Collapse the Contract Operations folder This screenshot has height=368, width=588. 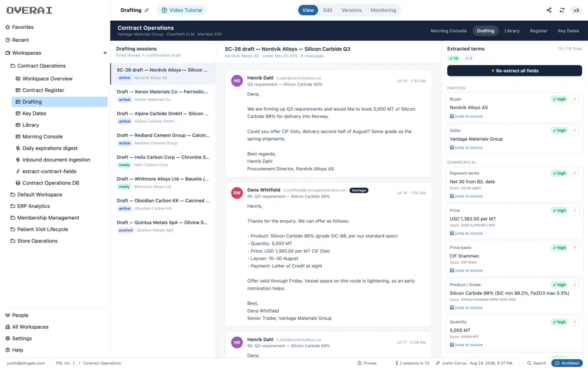click(x=41, y=66)
